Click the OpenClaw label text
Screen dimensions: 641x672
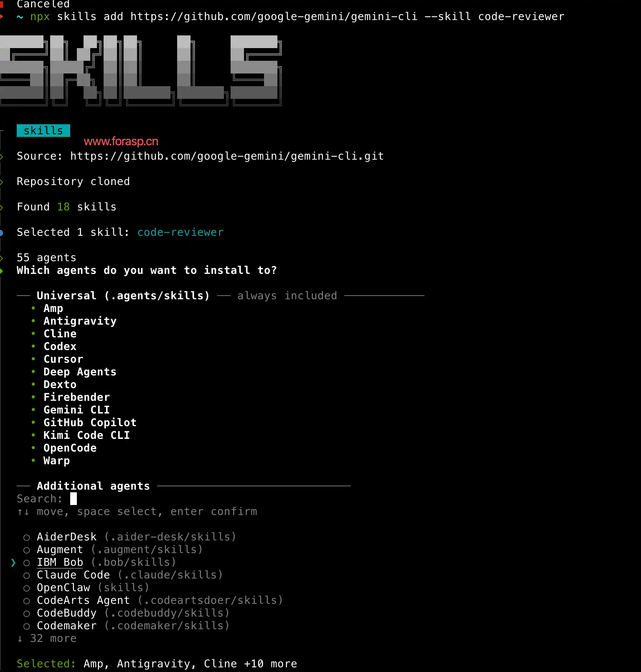point(63,587)
